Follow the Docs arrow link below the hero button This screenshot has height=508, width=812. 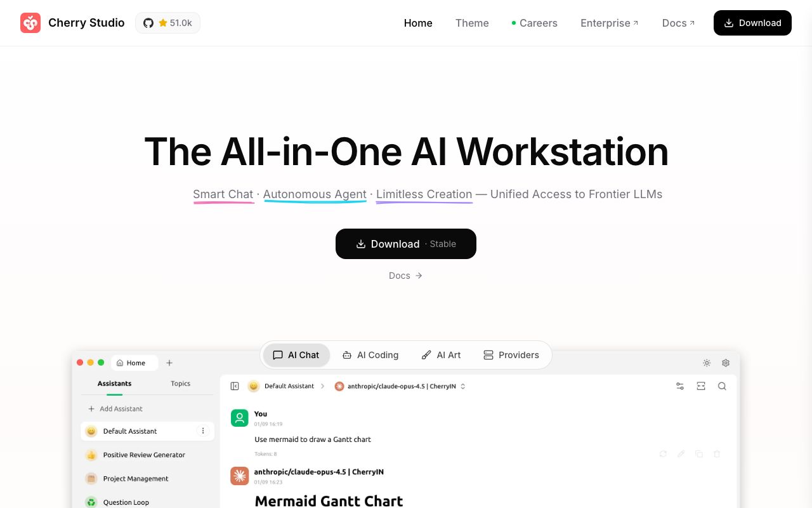(406, 276)
